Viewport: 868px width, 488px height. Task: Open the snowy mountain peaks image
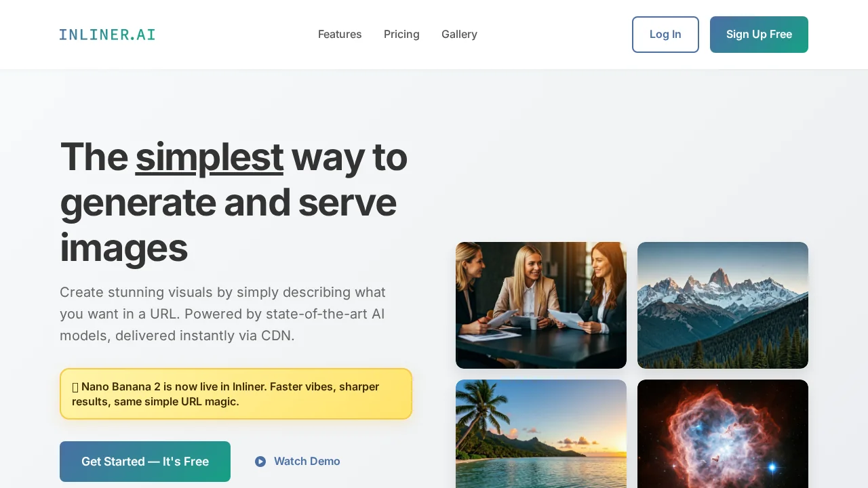[x=723, y=305]
